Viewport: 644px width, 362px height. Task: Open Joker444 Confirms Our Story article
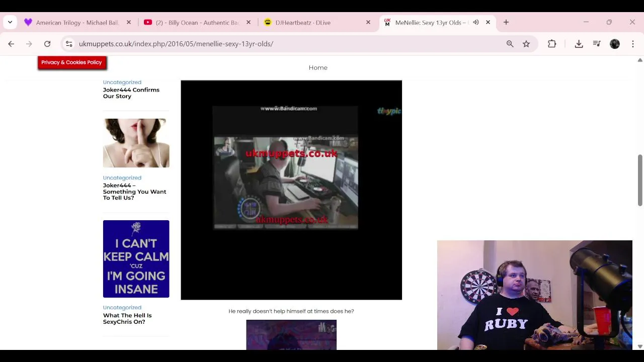tap(131, 93)
